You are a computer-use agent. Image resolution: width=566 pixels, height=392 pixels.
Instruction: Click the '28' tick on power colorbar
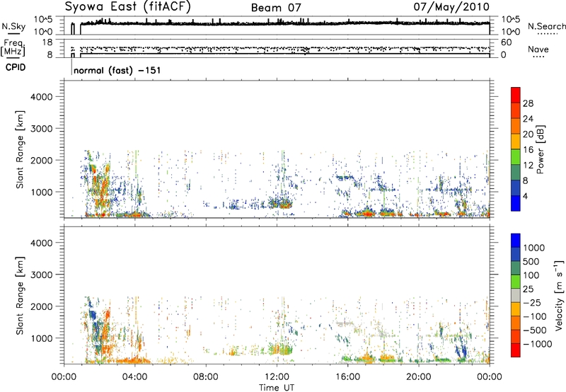tap(528, 103)
